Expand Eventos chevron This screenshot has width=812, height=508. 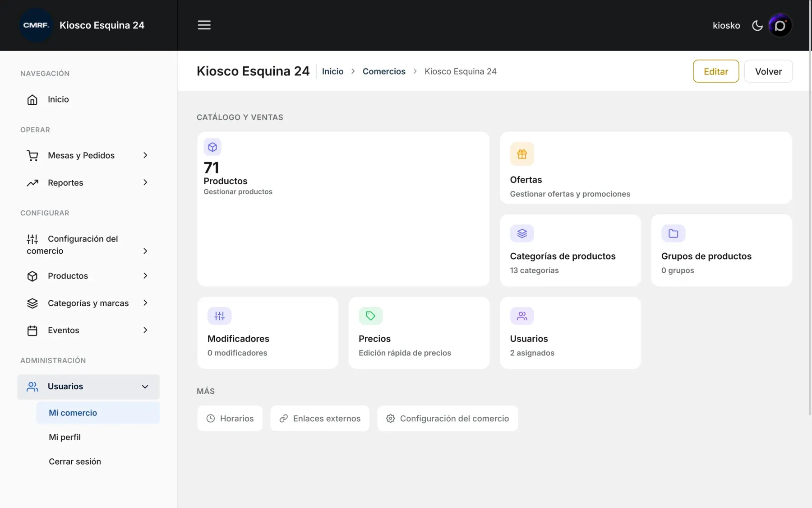[145, 331]
